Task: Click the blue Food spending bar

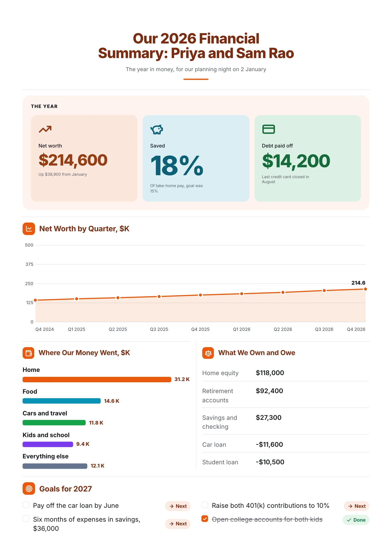Action: pos(62,401)
